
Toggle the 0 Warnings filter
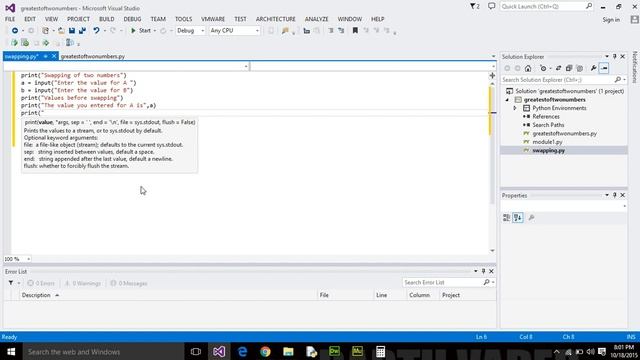click(82, 283)
